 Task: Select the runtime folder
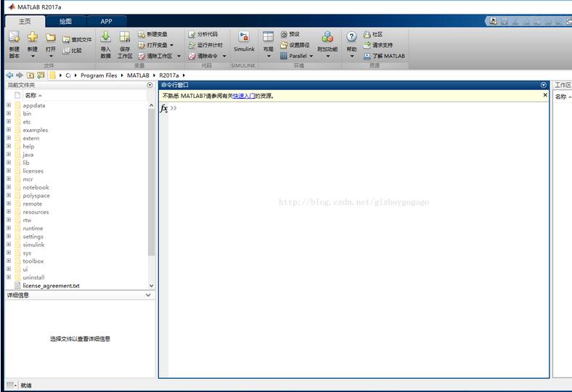[33, 228]
